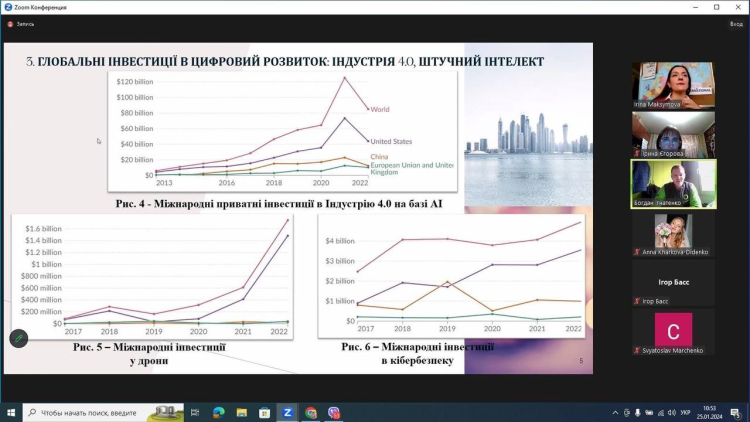
Task: Open Google Chrome from the taskbar
Action: [311, 411]
